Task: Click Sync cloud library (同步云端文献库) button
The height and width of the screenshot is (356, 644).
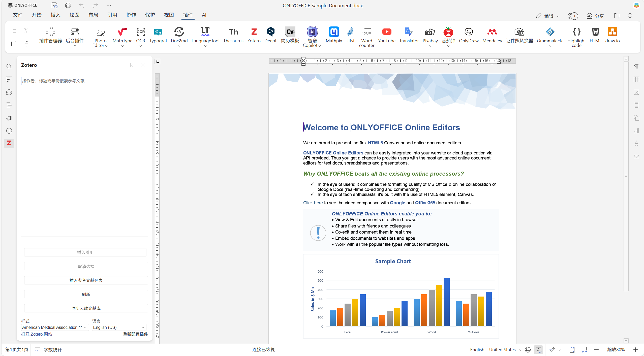Action: [x=86, y=308]
